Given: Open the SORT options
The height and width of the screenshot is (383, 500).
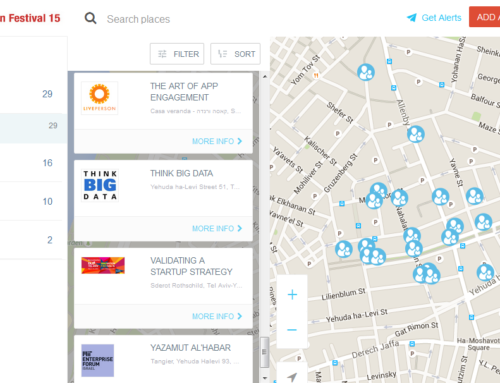Looking at the screenshot, I should coord(235,54).
